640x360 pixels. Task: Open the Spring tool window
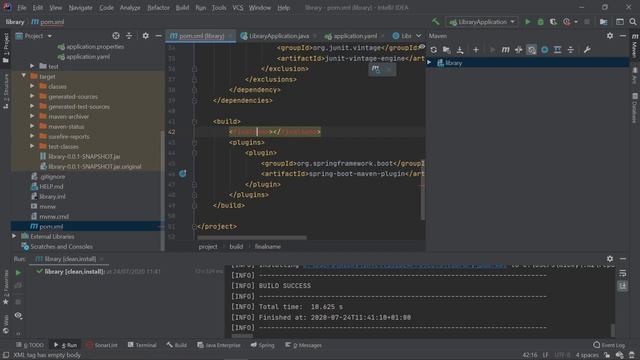(x=262, y=345)
